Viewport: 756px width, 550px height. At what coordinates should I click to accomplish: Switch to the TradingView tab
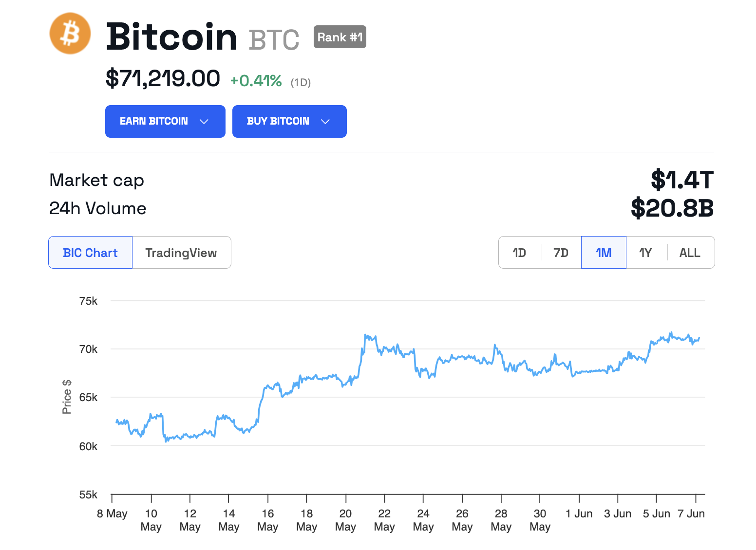(181, 253)
